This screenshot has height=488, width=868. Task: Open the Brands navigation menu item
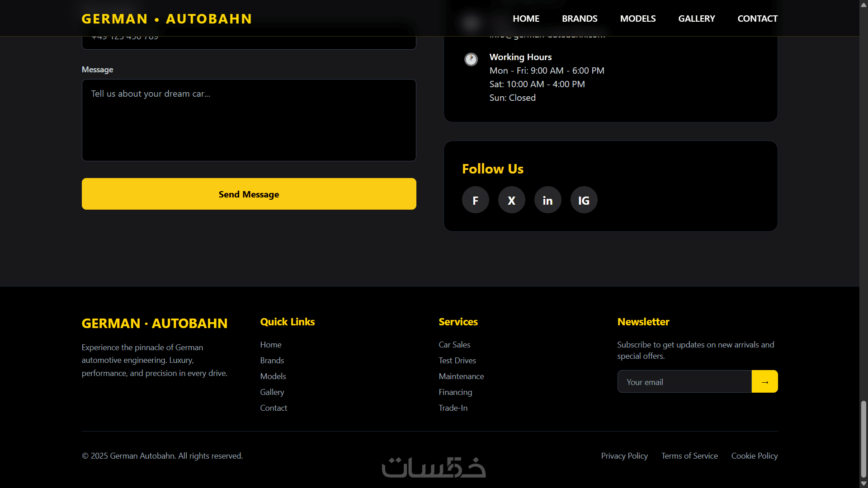[x=580, y=19]
